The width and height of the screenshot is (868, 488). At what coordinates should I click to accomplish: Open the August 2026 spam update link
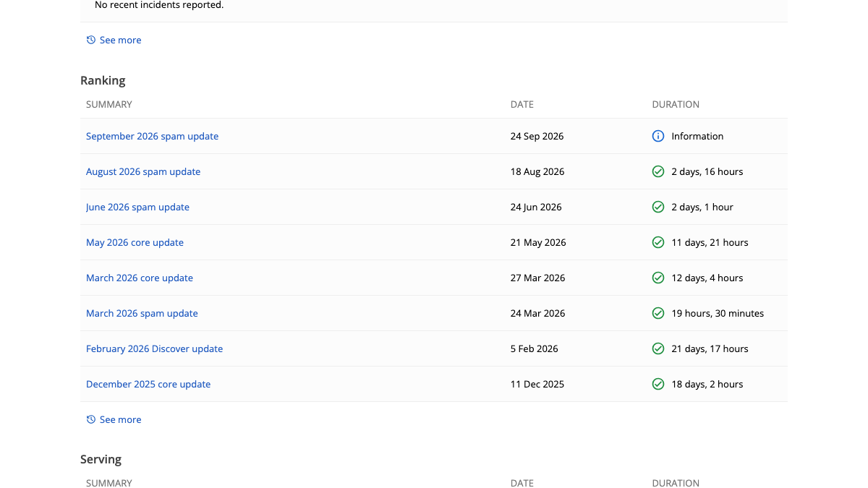pos(143,171)
